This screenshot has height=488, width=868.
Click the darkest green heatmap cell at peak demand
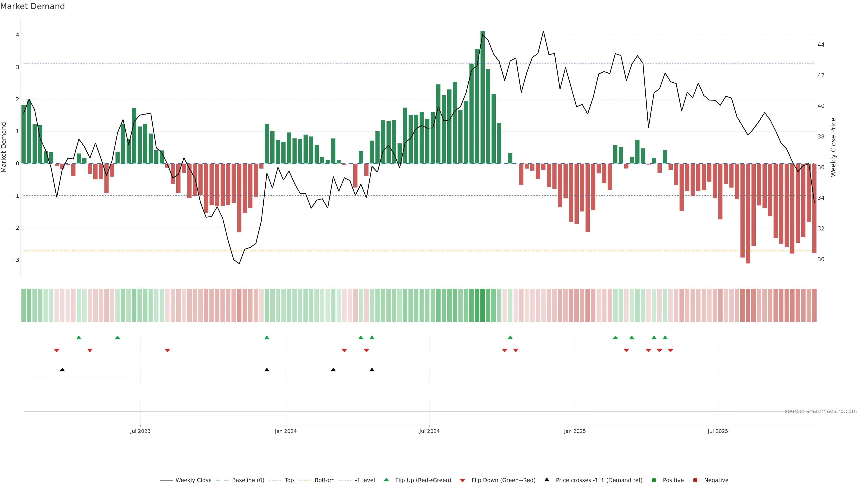482,305
